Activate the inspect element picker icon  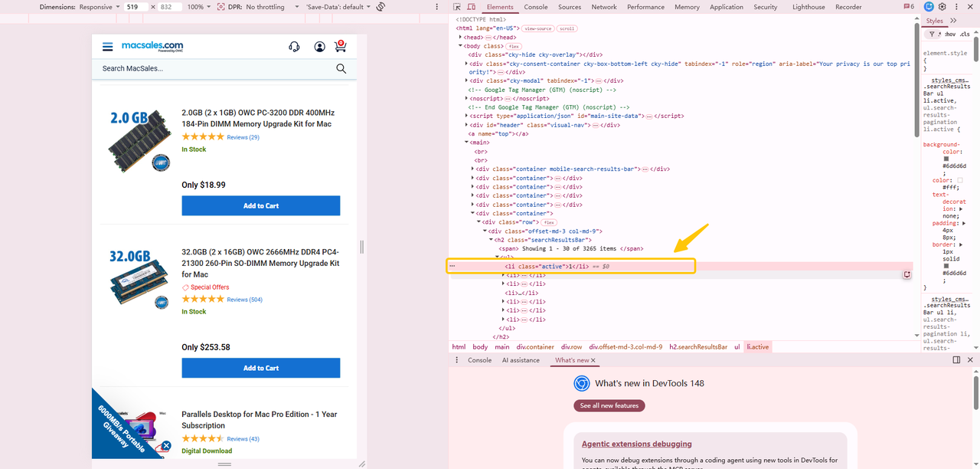(459, 7)
